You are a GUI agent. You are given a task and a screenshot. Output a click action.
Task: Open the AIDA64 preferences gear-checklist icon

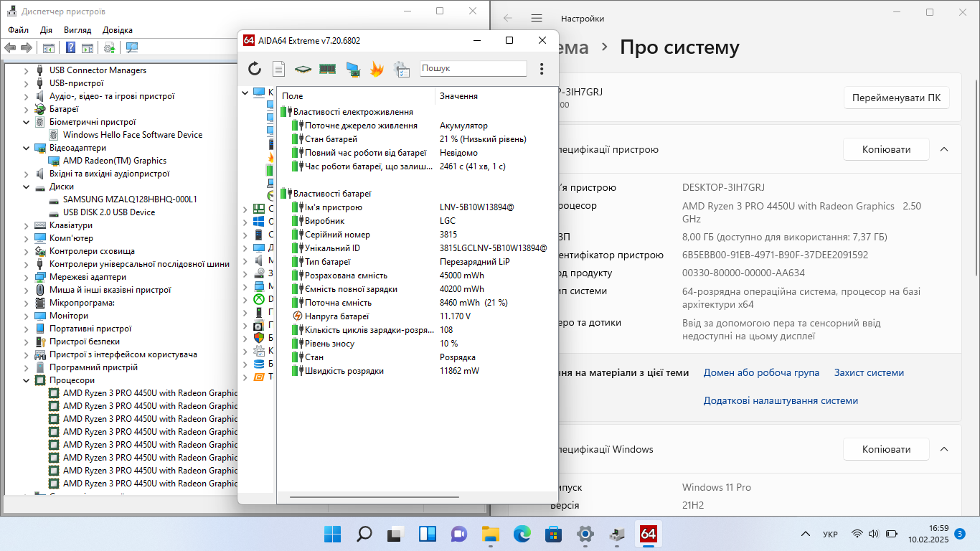coord(402,68)
